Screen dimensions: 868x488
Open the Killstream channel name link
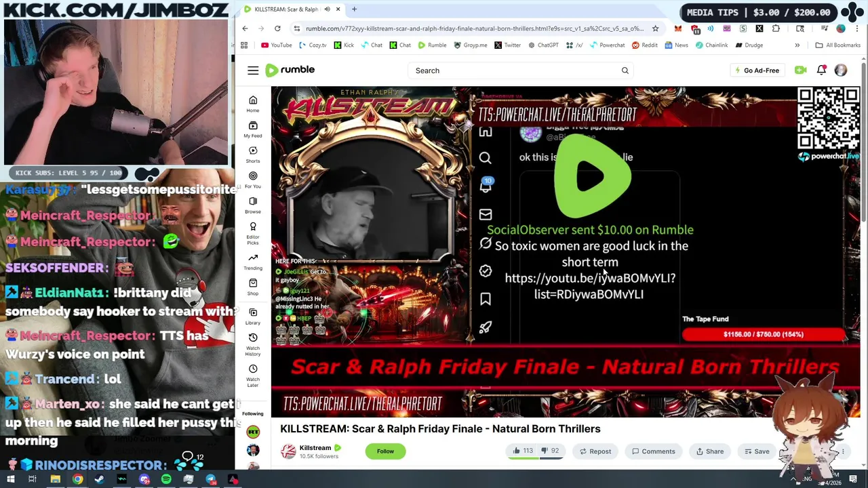[315, 447]
